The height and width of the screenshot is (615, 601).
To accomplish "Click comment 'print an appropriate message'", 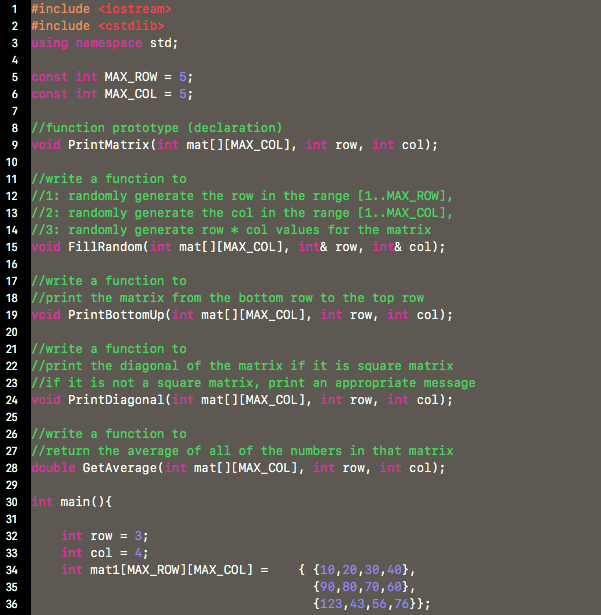I will point(253,383).
